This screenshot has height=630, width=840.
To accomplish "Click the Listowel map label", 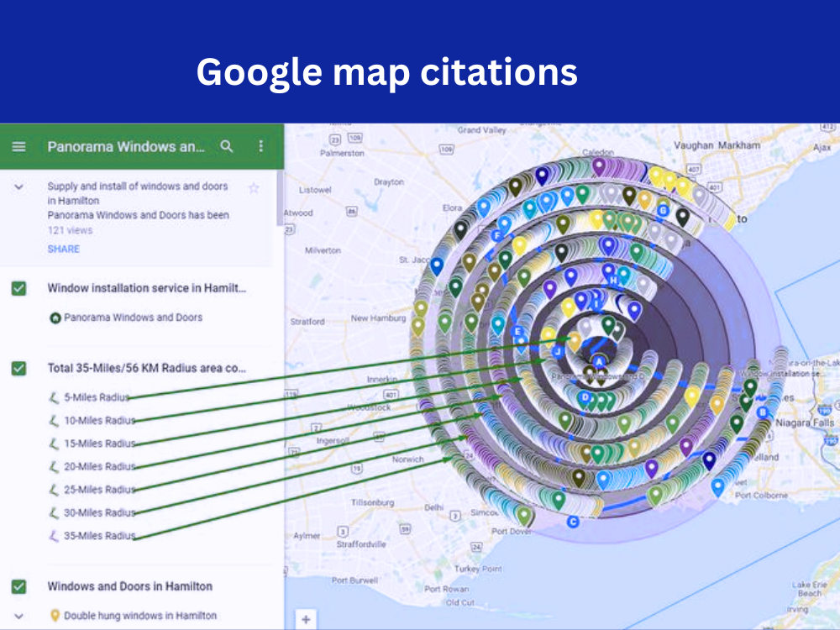I will click(x=315, y=190).
